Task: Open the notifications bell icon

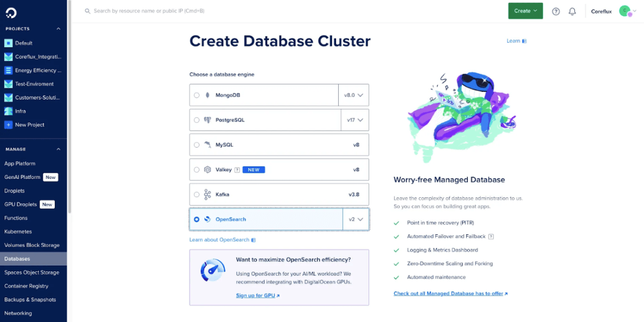Action: point(572,11)
